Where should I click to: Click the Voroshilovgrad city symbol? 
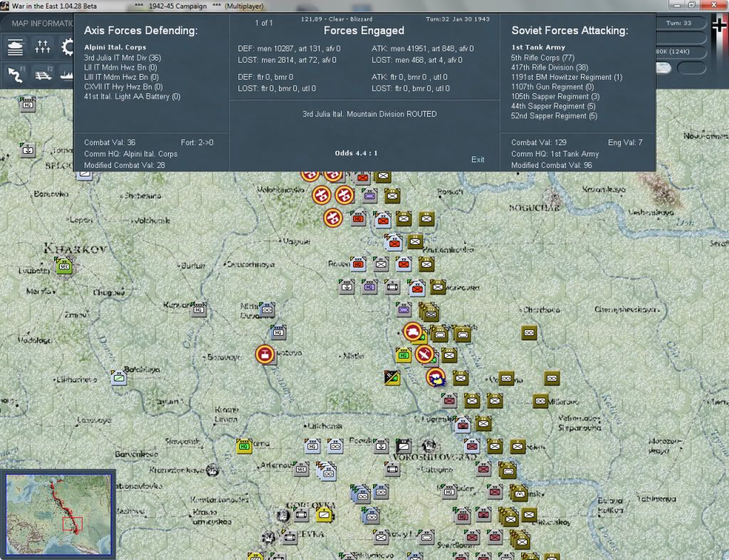coord(429,445)
